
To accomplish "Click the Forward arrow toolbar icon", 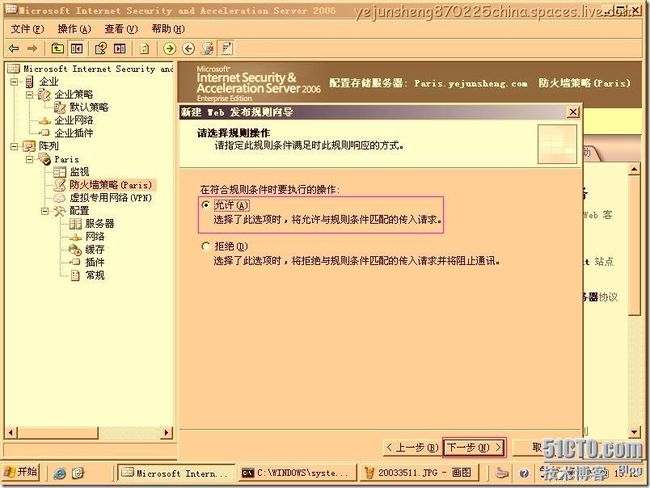I will coord(32,49).
